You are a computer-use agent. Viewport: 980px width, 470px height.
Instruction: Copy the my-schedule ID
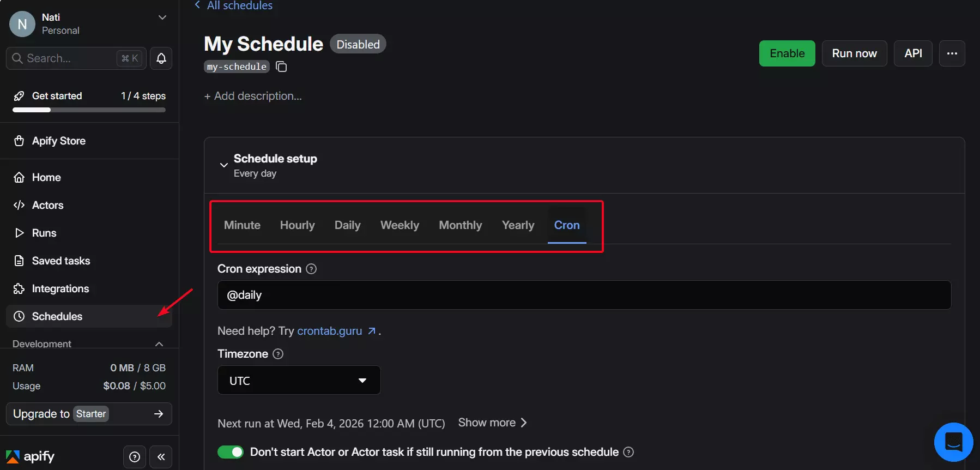click(281, 67)
